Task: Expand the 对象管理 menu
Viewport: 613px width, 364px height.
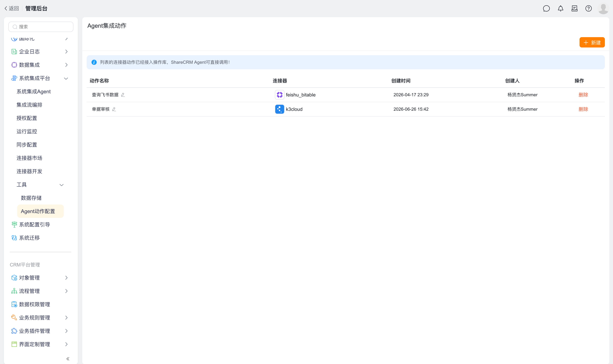Action: [66, 278]
